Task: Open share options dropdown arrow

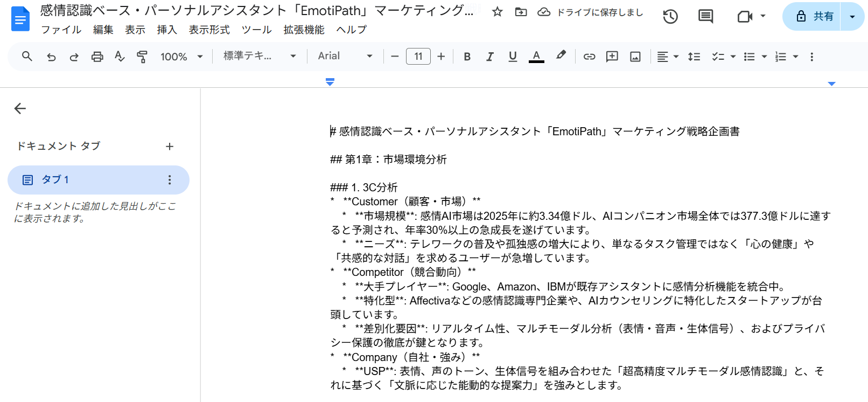Action: [x=852, y=17]
